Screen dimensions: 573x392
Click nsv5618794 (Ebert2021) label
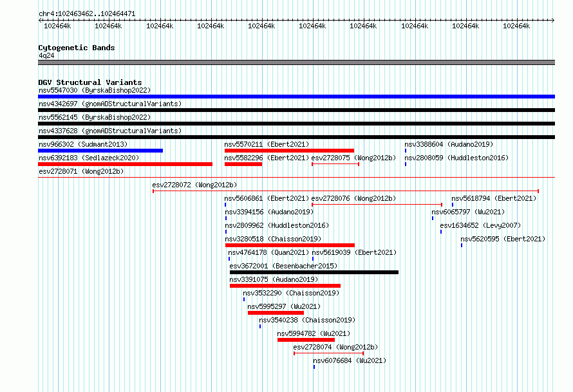click(494, 198)
